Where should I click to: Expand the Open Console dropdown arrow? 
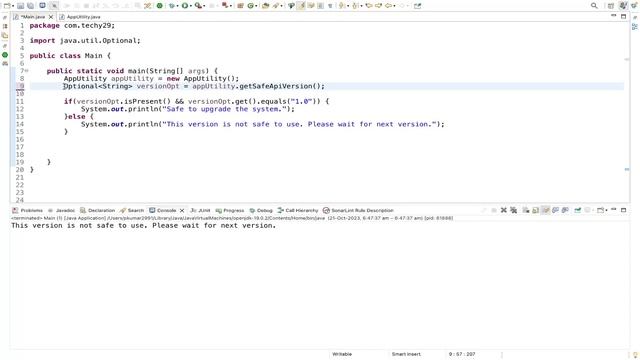607,211
